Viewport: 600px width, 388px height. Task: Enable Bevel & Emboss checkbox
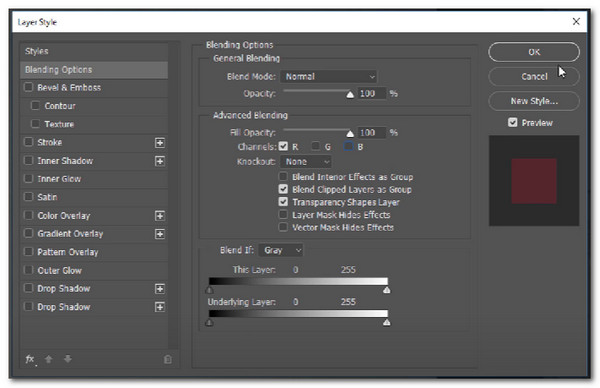coord(28,87)
